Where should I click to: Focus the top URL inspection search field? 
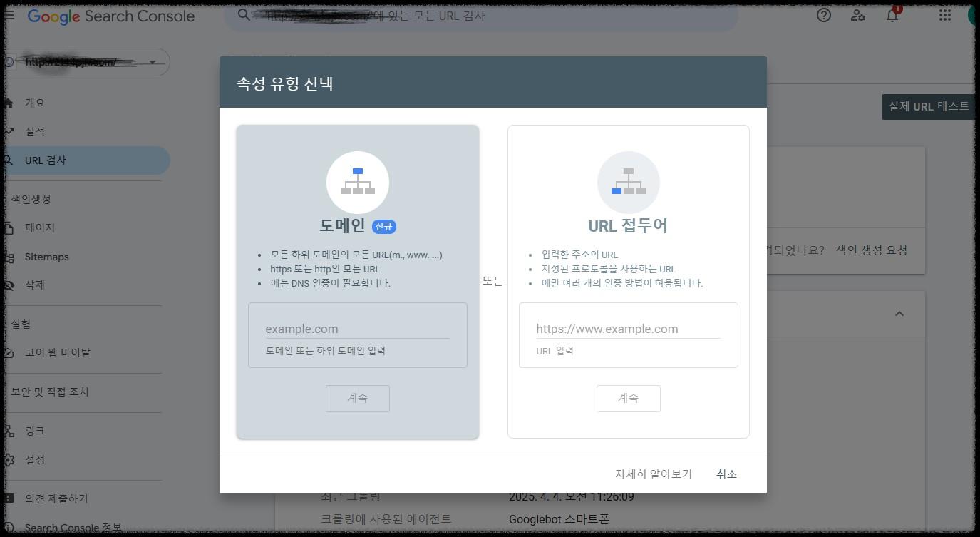(481, 15)
